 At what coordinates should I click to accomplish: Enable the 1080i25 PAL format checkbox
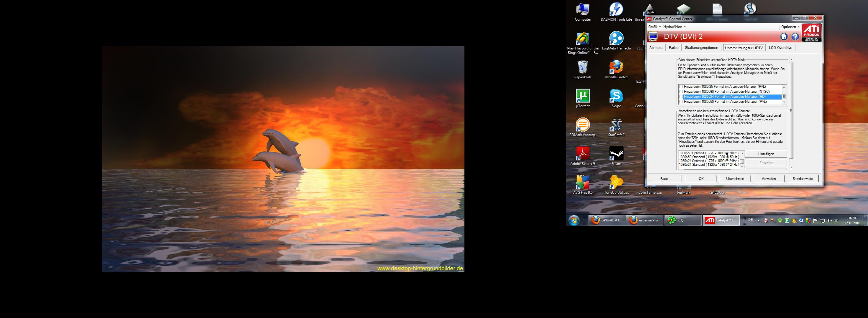681,87
